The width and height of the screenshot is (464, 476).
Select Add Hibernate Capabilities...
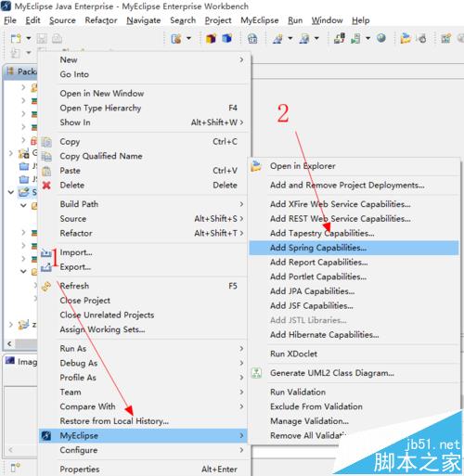coord(354,335)
